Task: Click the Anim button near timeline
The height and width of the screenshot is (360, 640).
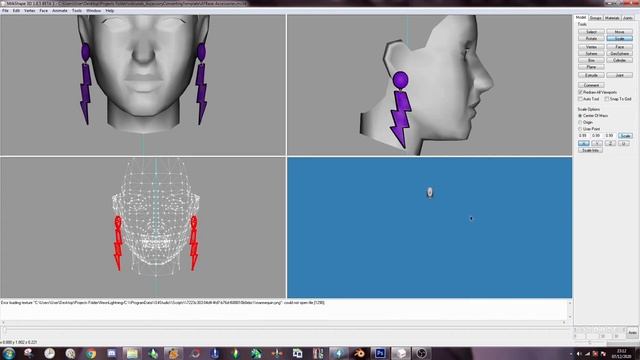Action: (x=632, y=333)
